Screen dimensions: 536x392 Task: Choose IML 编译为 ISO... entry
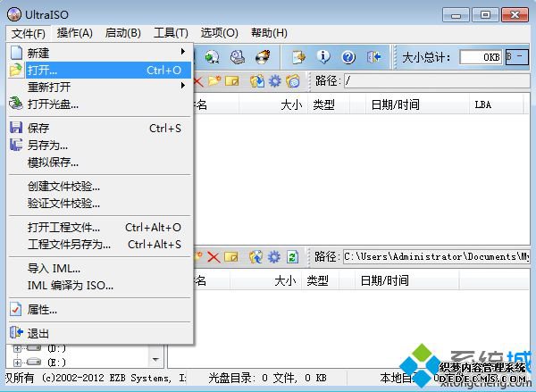pyautogui.click(x=100, y=286)
